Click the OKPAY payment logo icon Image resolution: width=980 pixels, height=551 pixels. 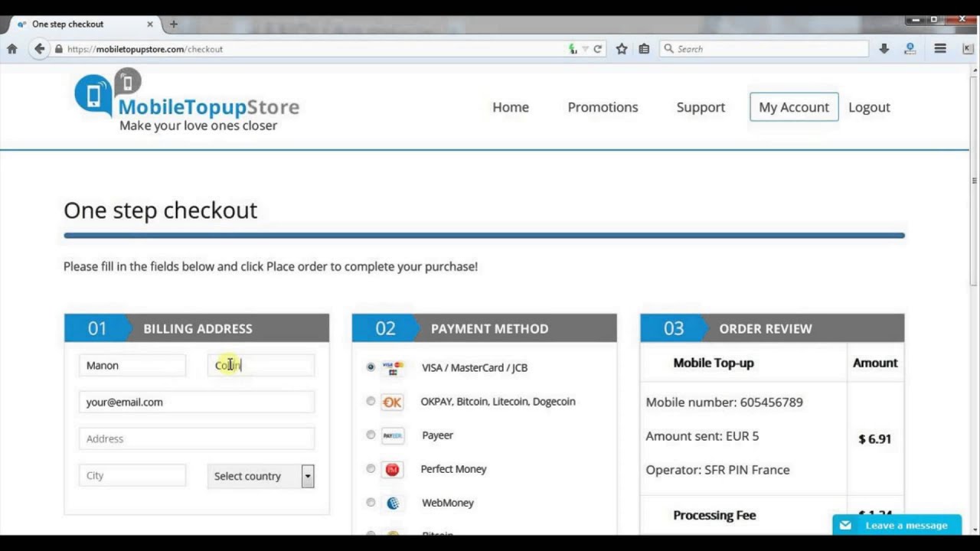(x=392, y=402)
